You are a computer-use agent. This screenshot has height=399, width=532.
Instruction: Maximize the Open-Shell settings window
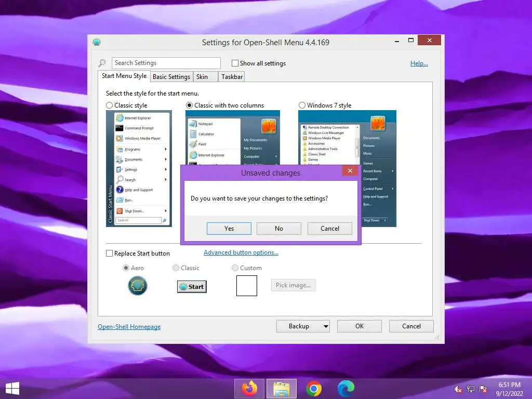[x=410, y=41]
